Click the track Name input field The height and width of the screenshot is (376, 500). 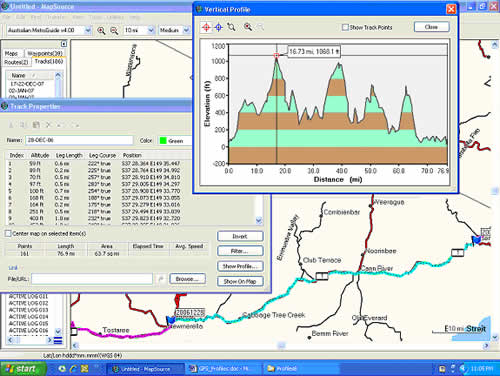[79, 140]
